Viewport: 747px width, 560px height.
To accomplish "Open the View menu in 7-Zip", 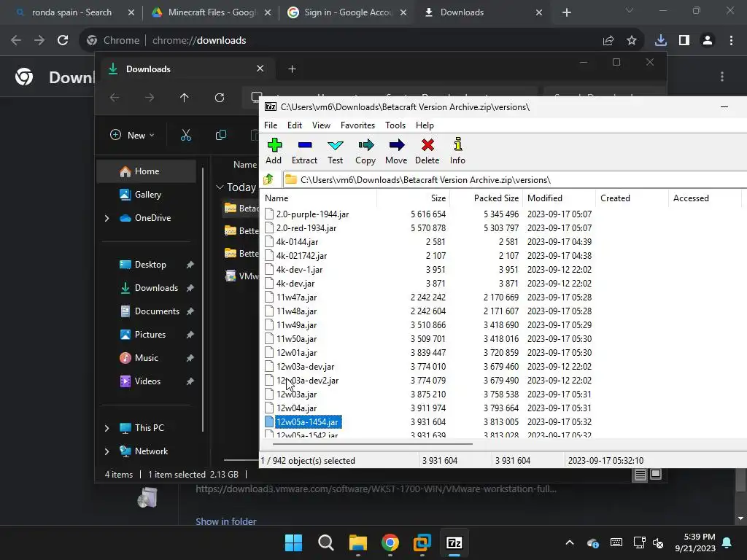I will (321, 125).
